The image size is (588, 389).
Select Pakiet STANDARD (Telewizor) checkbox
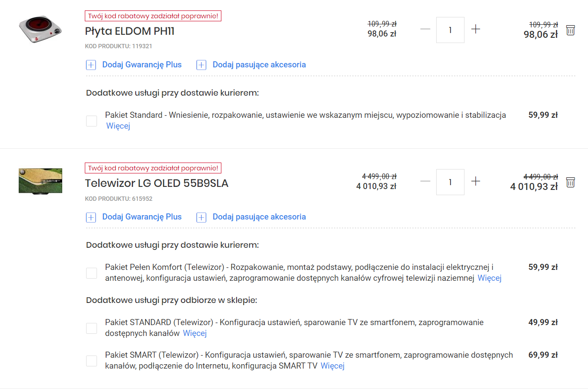point(91,328)
